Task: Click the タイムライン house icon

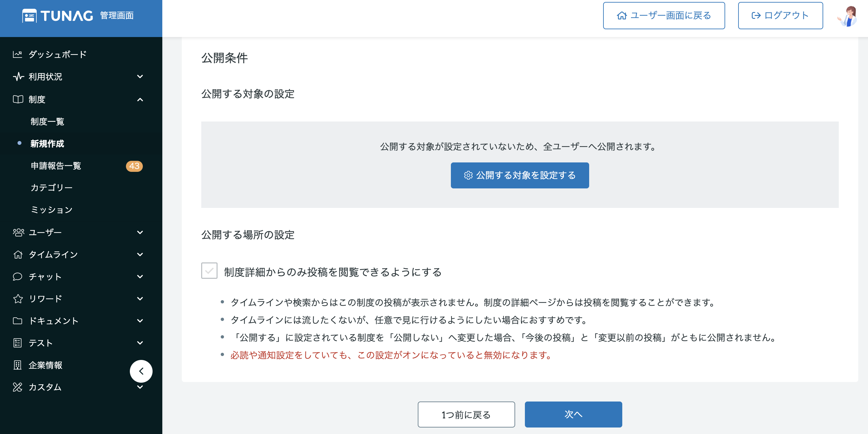Action: pos(18,254)
